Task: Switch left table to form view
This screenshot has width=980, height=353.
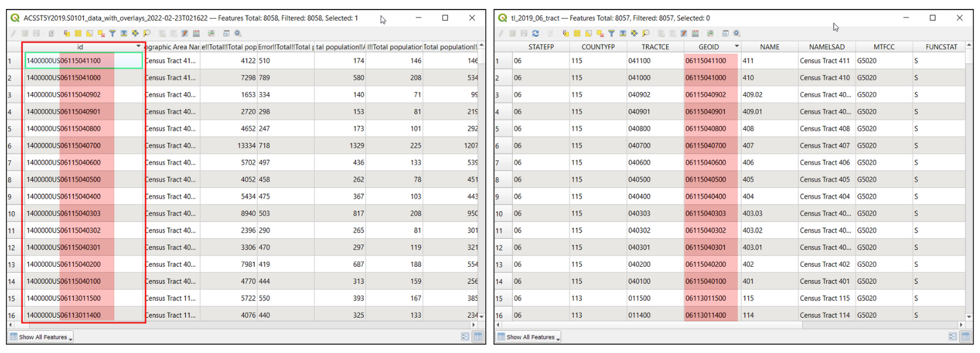Action: 465,337
